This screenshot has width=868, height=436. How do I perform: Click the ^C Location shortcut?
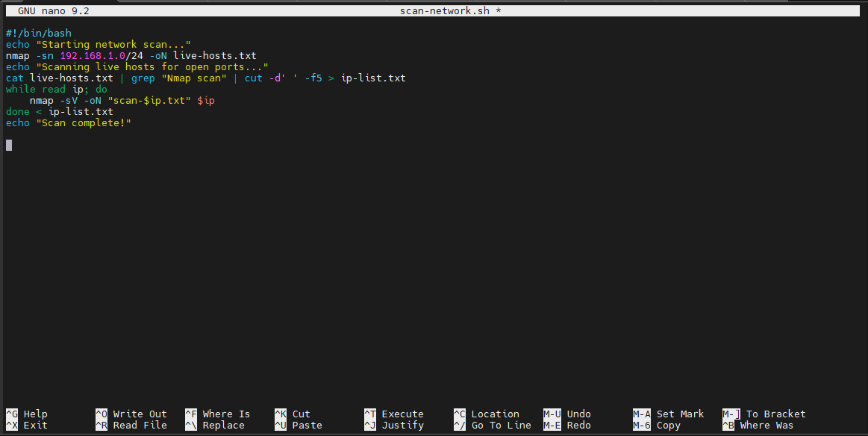[x=487, y=414]
